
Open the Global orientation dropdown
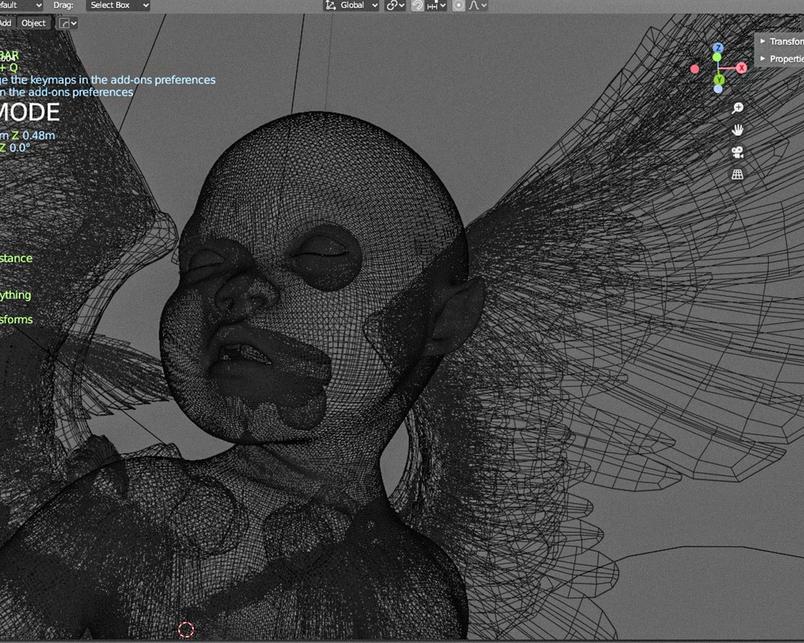click(x=352, y=5)
